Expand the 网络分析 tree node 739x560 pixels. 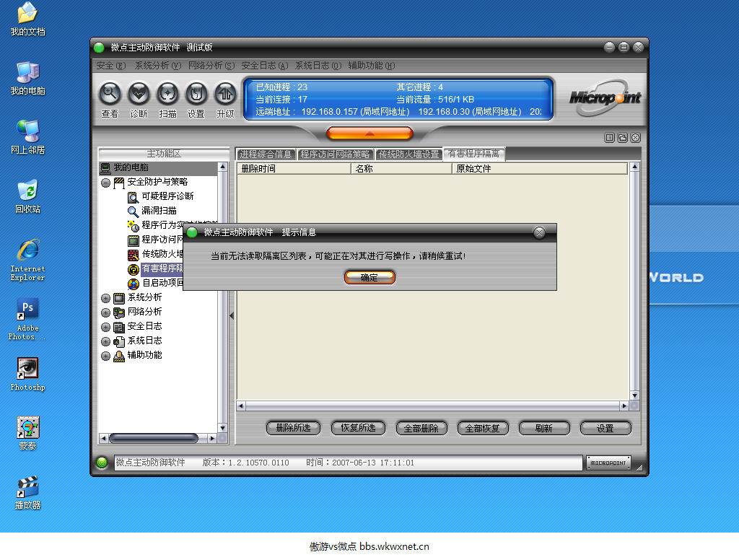105,312
